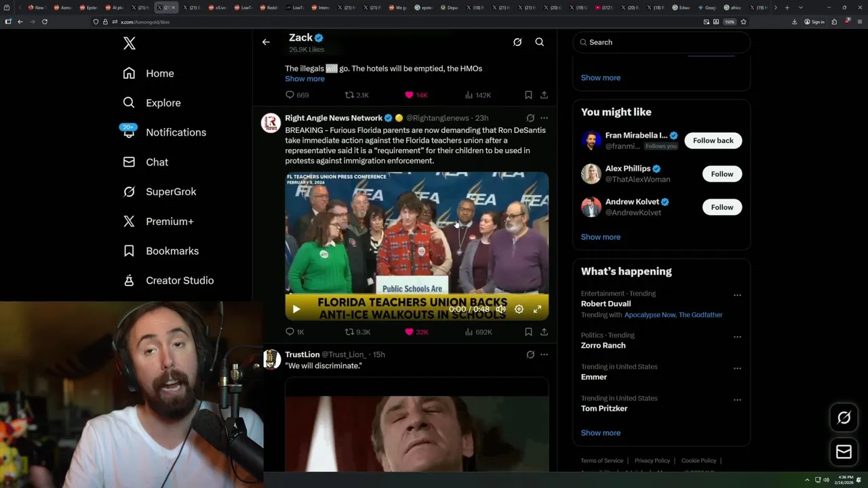Play the Florida teachers union video

[296, 309]
